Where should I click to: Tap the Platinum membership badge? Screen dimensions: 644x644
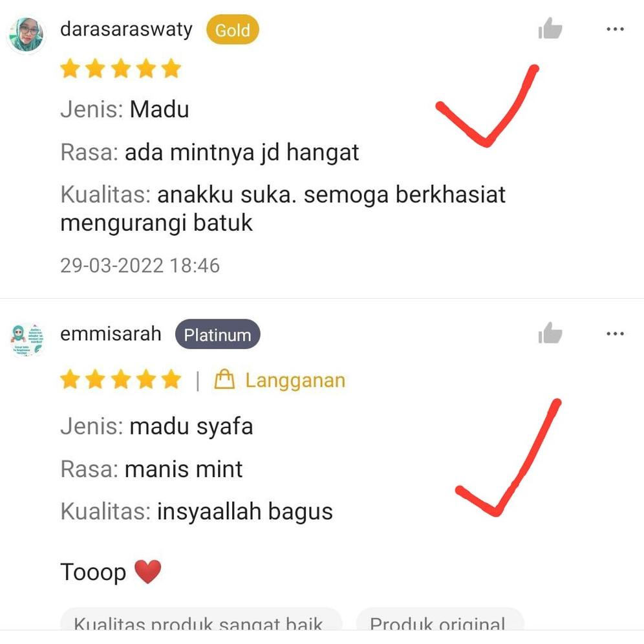point(217,334)
